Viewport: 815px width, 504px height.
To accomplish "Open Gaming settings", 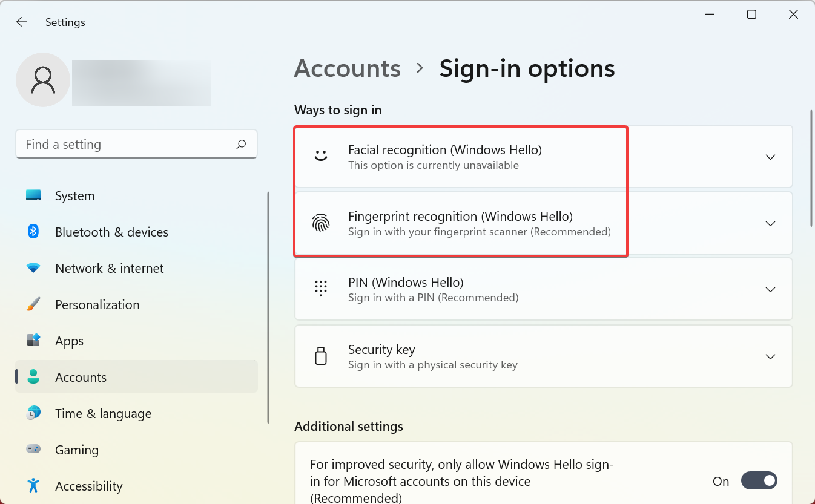I will (x=76, y=450).
